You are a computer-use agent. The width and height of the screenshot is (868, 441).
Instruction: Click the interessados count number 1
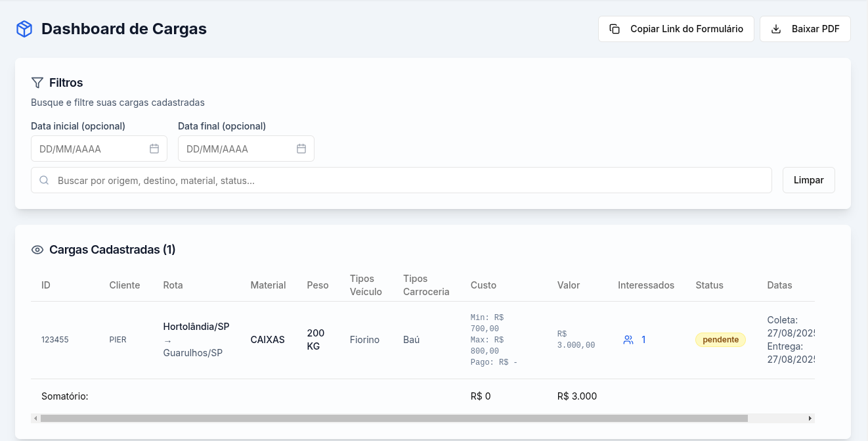pyautogui.click(x=643, y=340)
